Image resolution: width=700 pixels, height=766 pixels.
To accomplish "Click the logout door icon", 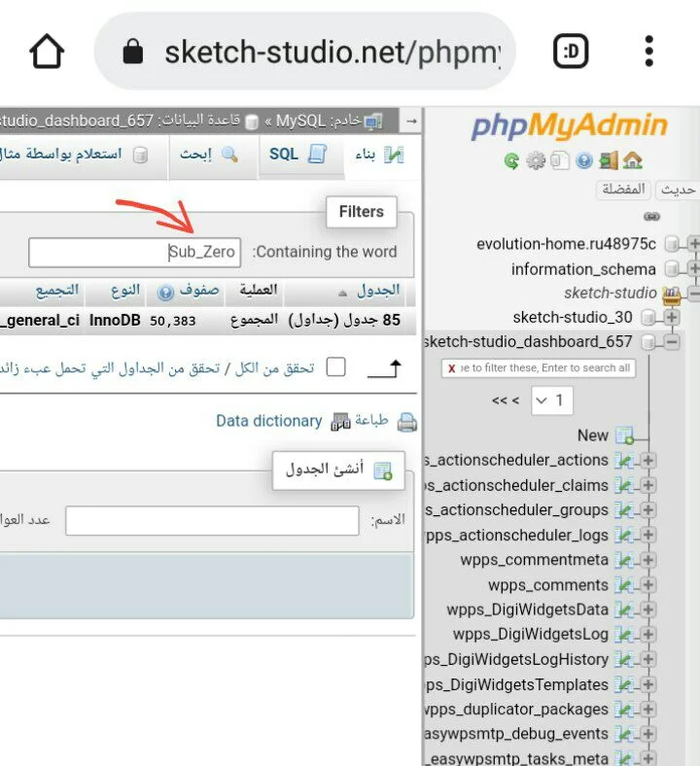I will [x=609, y=160].
